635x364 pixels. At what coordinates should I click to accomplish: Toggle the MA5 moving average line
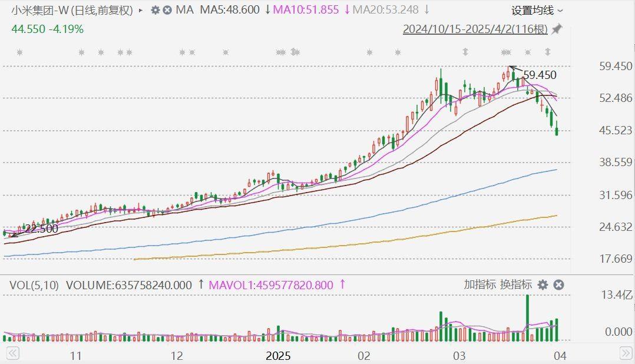point(230,10)
